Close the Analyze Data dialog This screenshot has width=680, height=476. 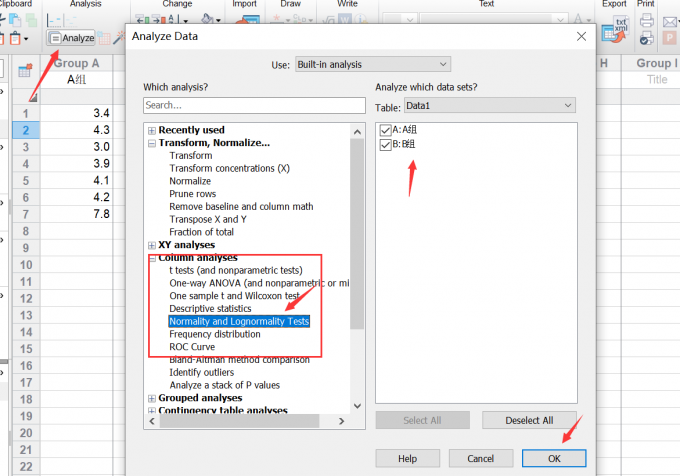coord(582,36)
